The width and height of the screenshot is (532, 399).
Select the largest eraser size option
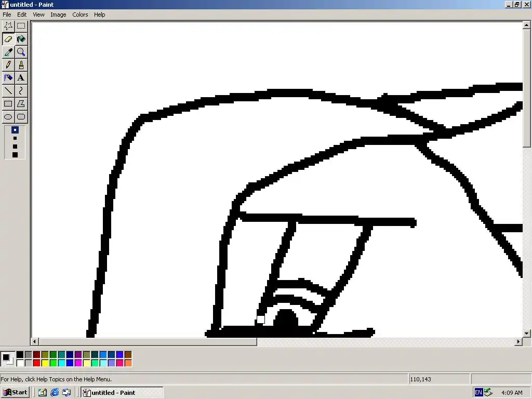click(15, 155)
